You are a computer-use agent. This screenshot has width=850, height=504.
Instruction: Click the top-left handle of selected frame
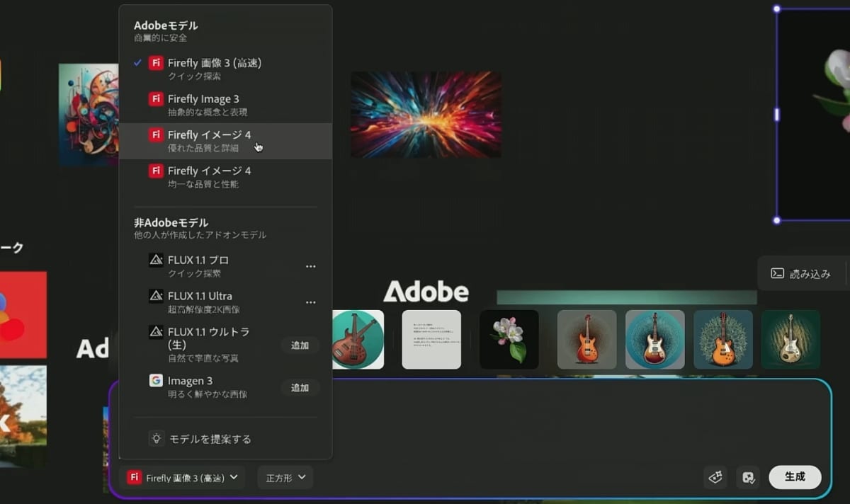click(777, 9)
